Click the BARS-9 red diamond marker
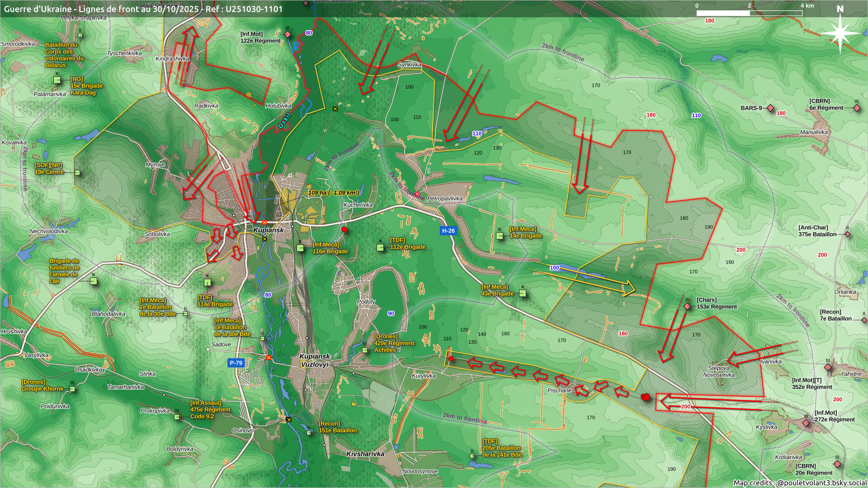Viewport: 868px width, 488px height. click(x=770, y=108)
